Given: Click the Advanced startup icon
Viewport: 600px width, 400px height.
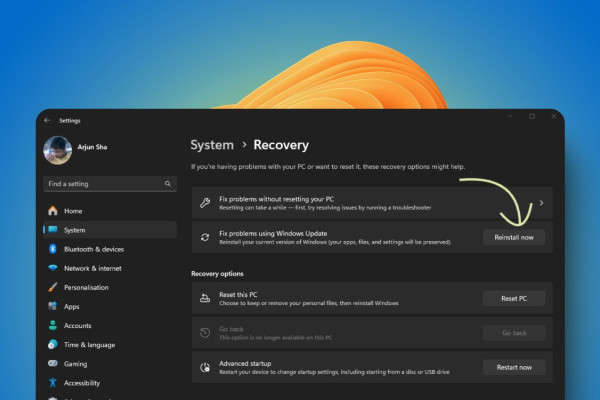Looking at the screenshot, I should coord(205,367).
